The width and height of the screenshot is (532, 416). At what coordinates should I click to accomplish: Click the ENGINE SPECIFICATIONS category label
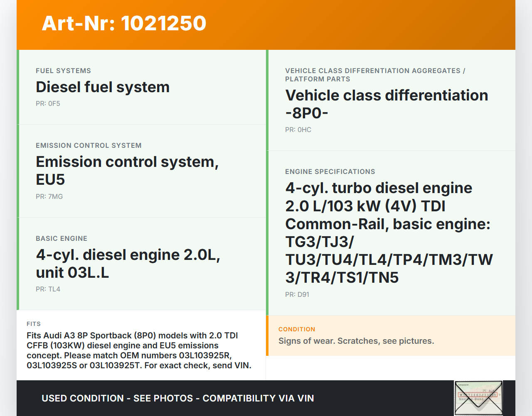click(330, 172)
